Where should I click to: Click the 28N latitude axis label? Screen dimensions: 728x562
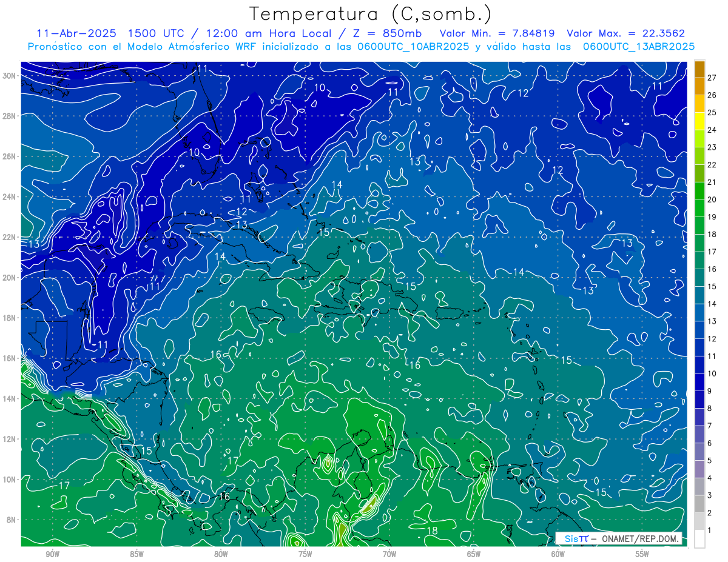(x=10, y=116)
